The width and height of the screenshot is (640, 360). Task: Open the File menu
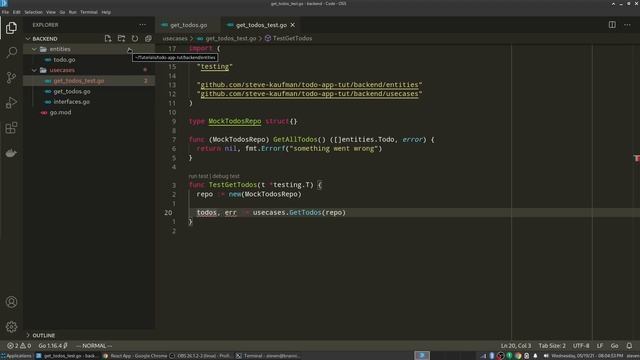(5, 12)
